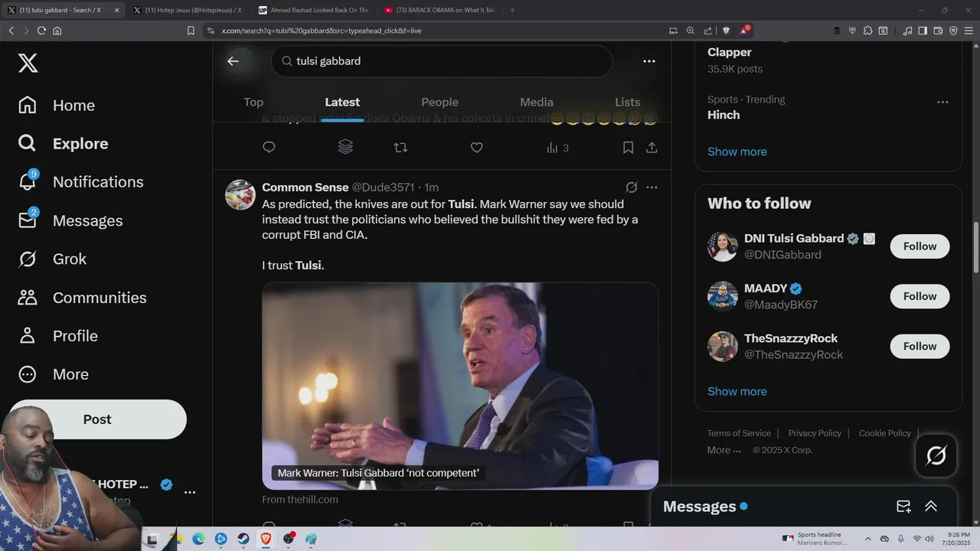The height and width of the screenshot is (551, 980).
Task: Open Cookie Policy link
Action: point(884,433)
